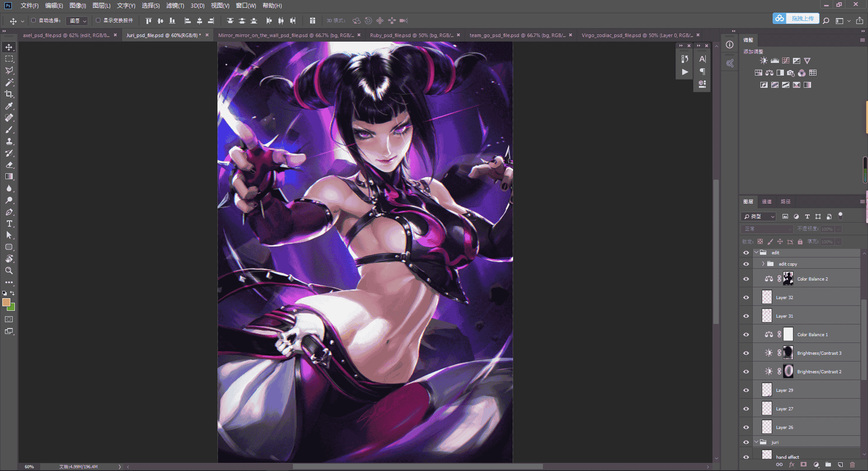
Task: Open the Paragraph panel icon
Action: [x=702, y=71]
